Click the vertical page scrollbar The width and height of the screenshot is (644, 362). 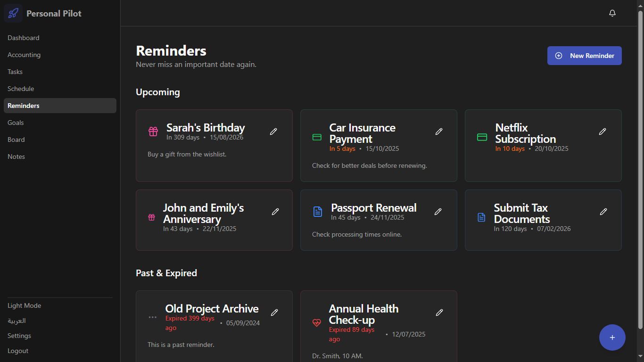(x=640, y=170)
